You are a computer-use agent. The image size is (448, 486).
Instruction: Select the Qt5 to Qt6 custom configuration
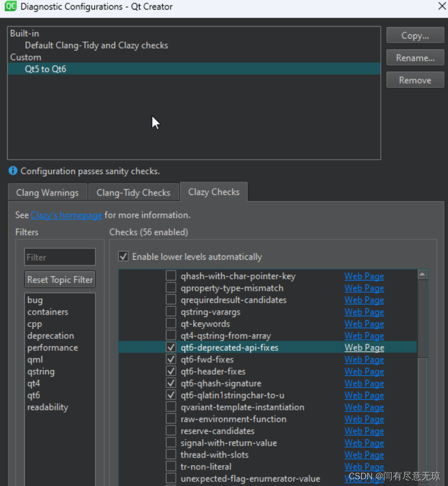tap(194, 69)
